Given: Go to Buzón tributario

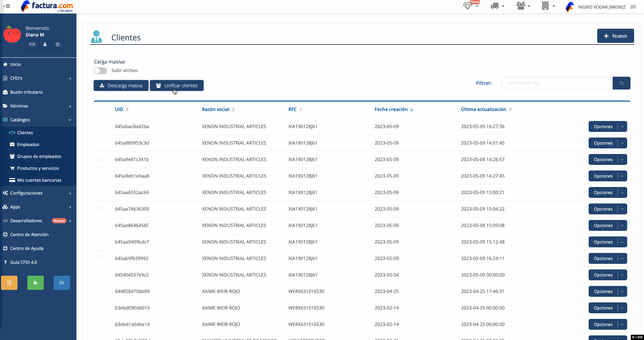Looking at the screenshot, I should [26, 92].
